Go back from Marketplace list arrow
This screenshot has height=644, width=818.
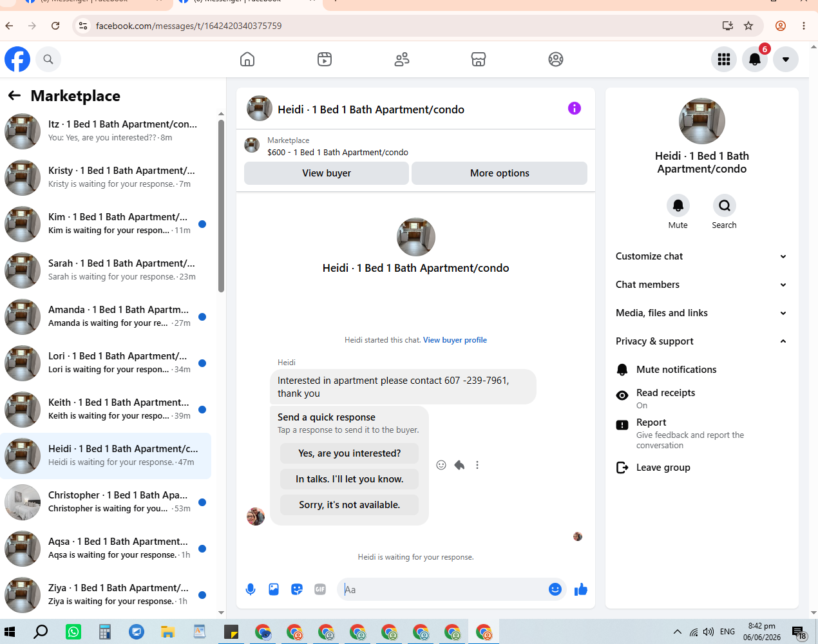pos(14,96)
